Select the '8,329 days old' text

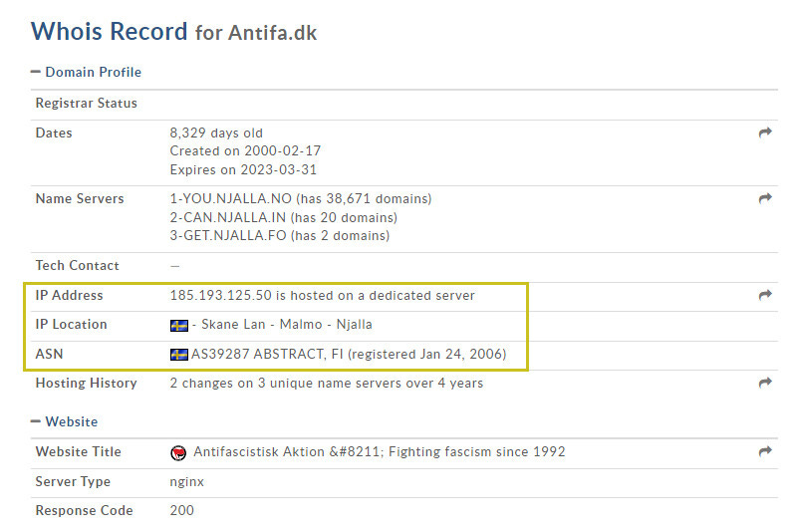coord(216,133)
